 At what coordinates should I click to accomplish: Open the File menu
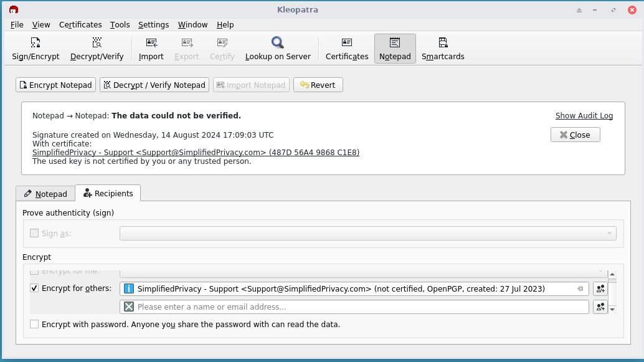[x=17, y=25]
